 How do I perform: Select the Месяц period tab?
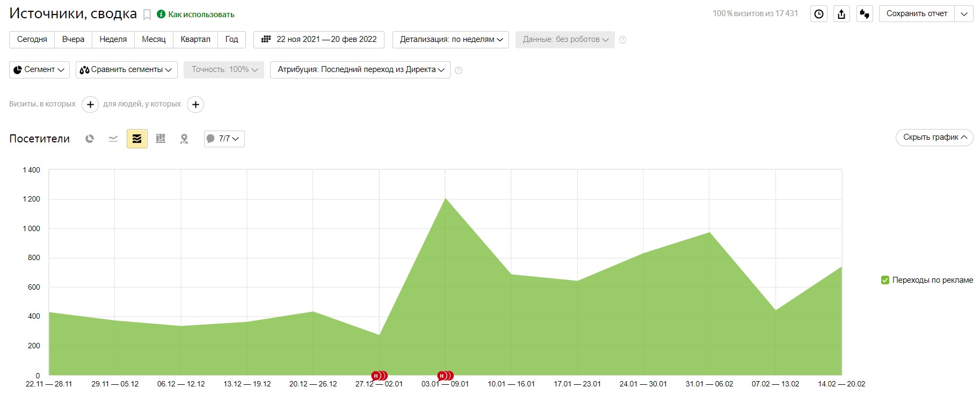[x=154, y=40]
